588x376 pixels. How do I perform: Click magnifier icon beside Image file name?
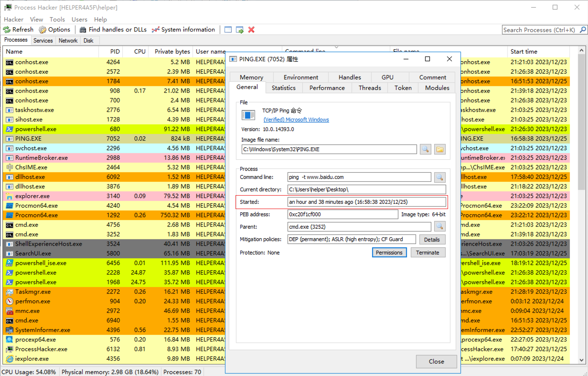(425, 149)
